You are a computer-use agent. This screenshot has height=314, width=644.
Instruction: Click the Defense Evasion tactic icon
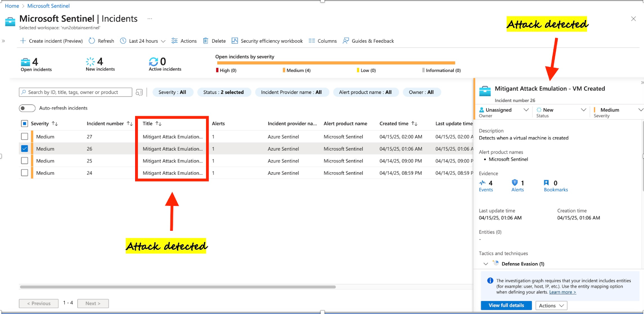click(x=496, y=263)
